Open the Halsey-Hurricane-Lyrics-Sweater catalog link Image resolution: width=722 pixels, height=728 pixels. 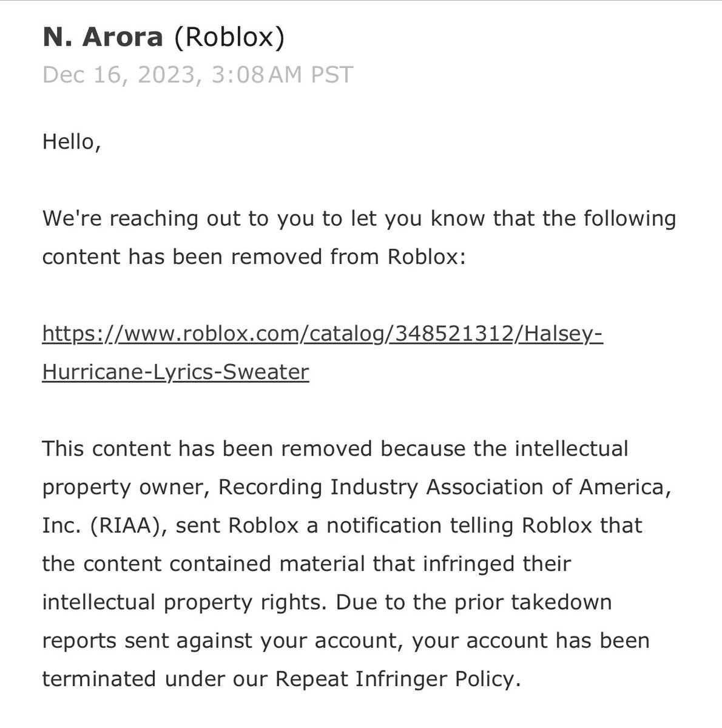tap(323, 352)
